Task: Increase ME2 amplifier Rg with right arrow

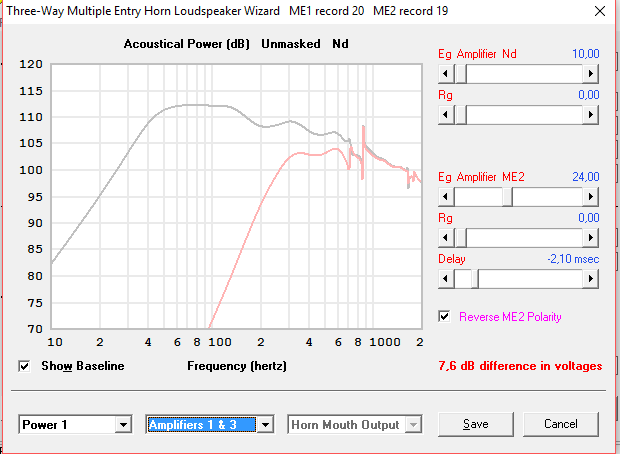Action: [x=590, y=238]
